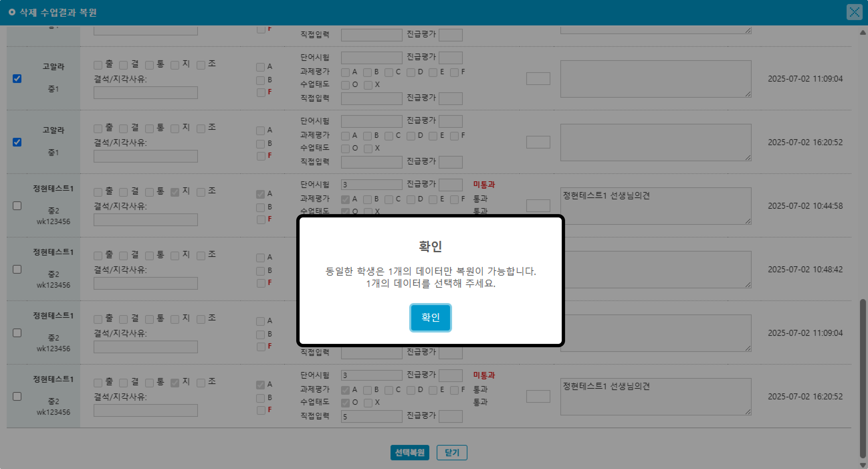Click the resize handle of first 고알라 comment box
868x469 pixels.
click(x=748, y=94)
